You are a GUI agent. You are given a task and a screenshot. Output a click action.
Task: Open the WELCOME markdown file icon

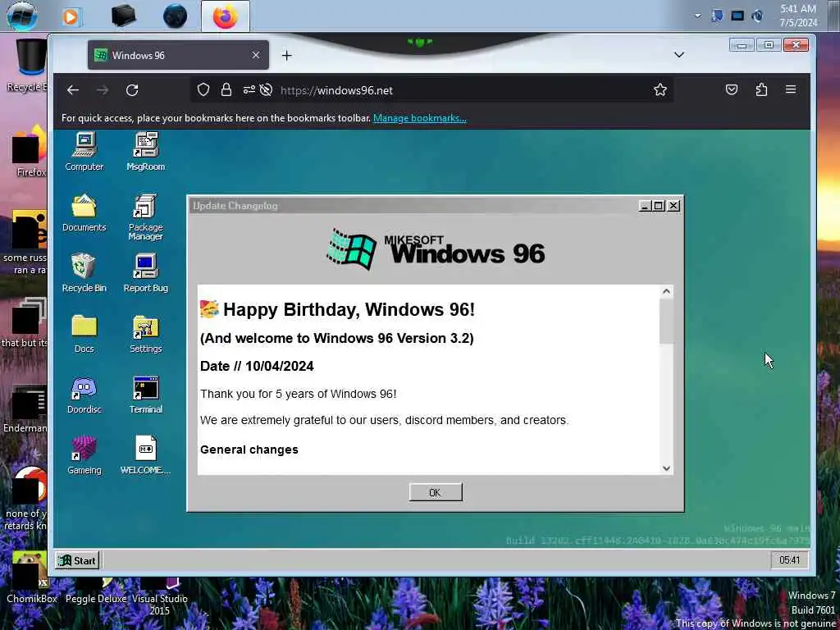click(146, 455)
